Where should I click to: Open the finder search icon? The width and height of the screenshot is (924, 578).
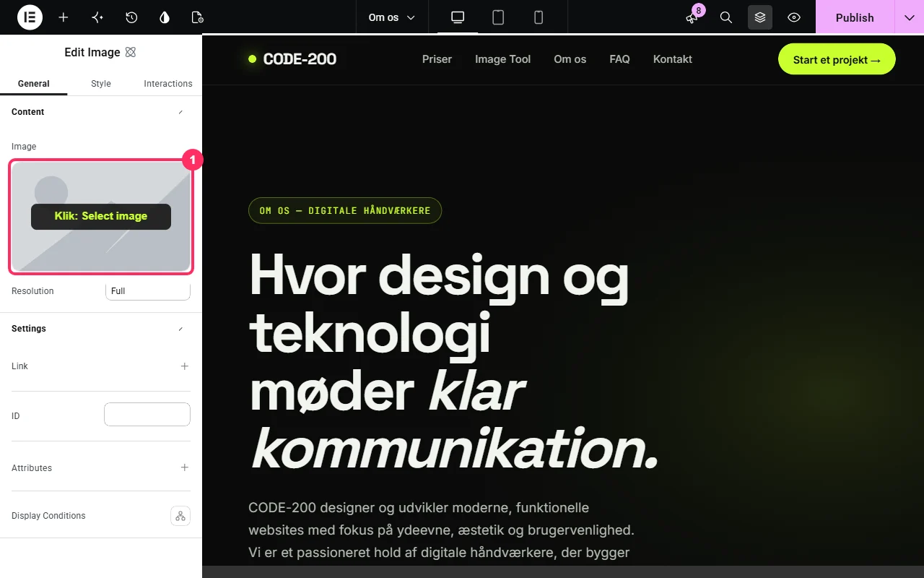726,17
